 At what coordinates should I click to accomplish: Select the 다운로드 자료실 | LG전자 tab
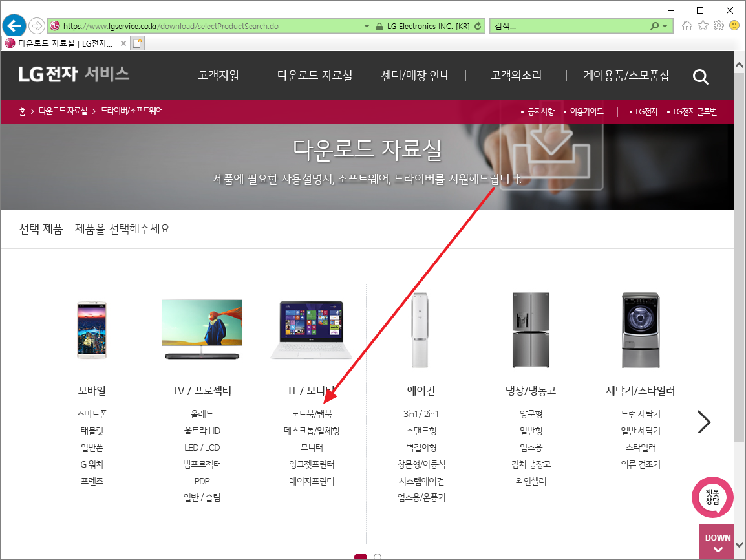(65, 43)
